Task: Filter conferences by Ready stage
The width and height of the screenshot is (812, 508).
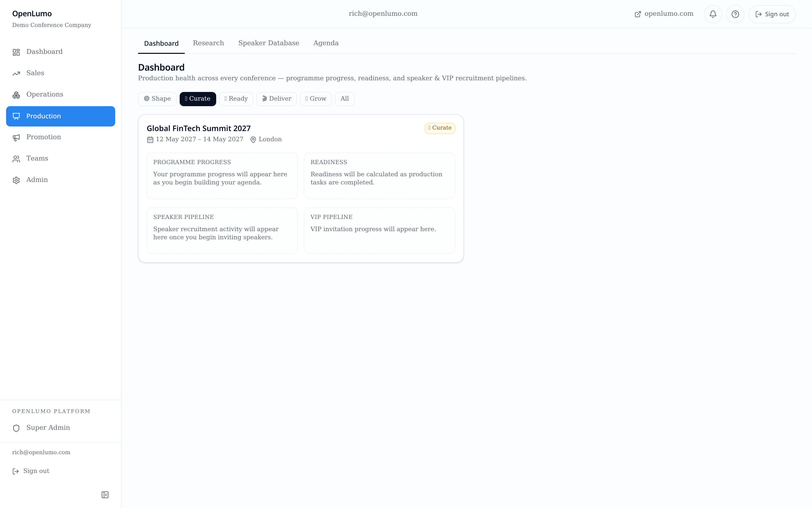Action: tap(236, 99)
